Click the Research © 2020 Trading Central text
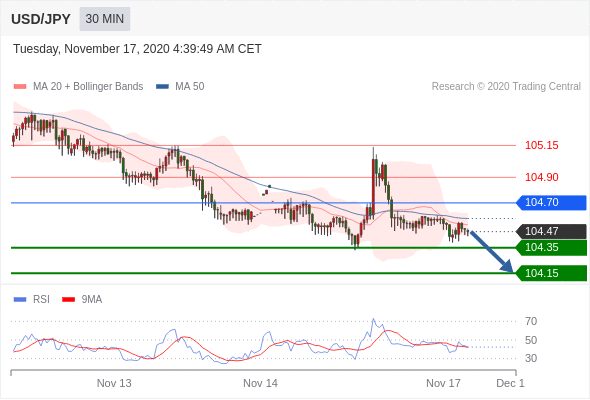 coord(506,87)
